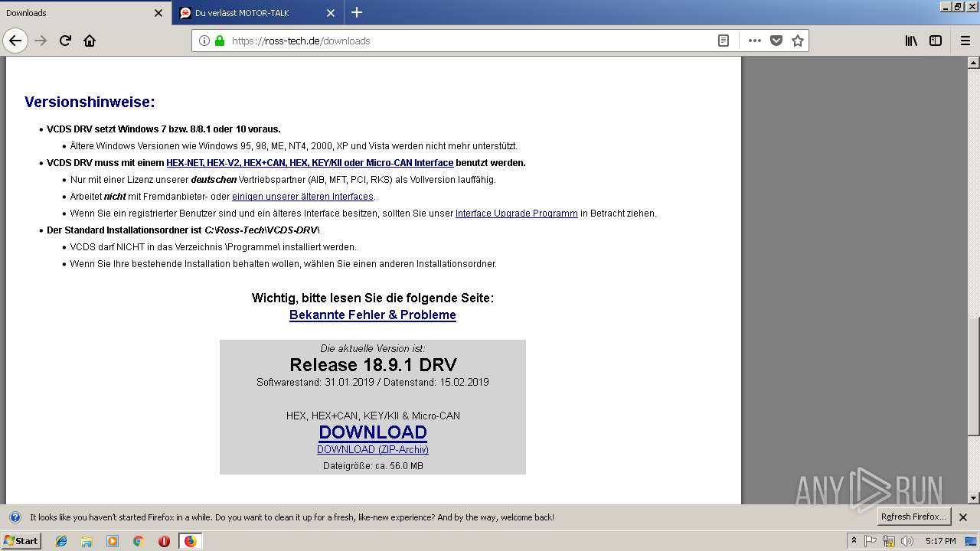Click the 5:17 PM system clock
This screenshot has width=980, height=551.
(x=940, y=541)
